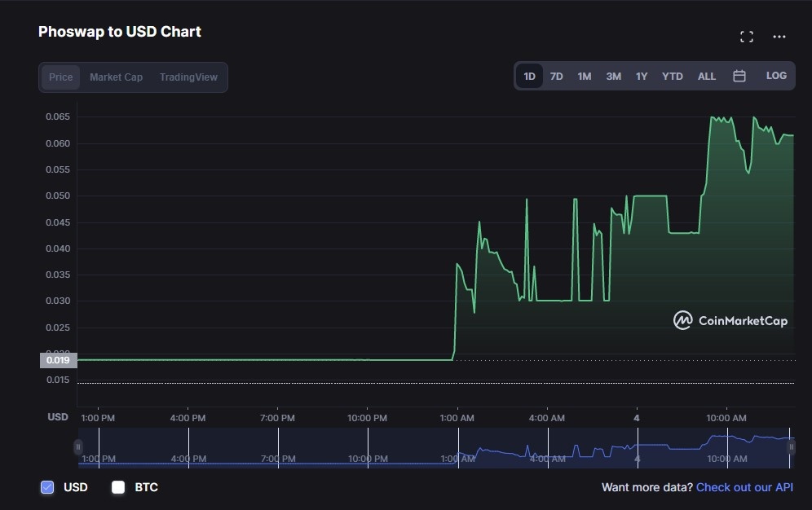This screenshot has width=812, height=510.
Task: Select the 3M time range
Action: [x=613, y=76]
